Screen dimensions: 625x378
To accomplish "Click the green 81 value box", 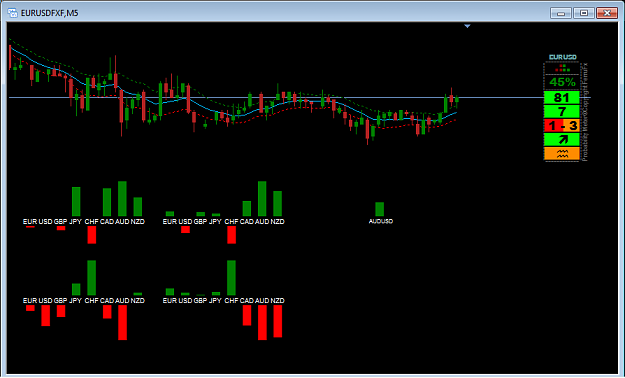I will (x=562, y=98).
